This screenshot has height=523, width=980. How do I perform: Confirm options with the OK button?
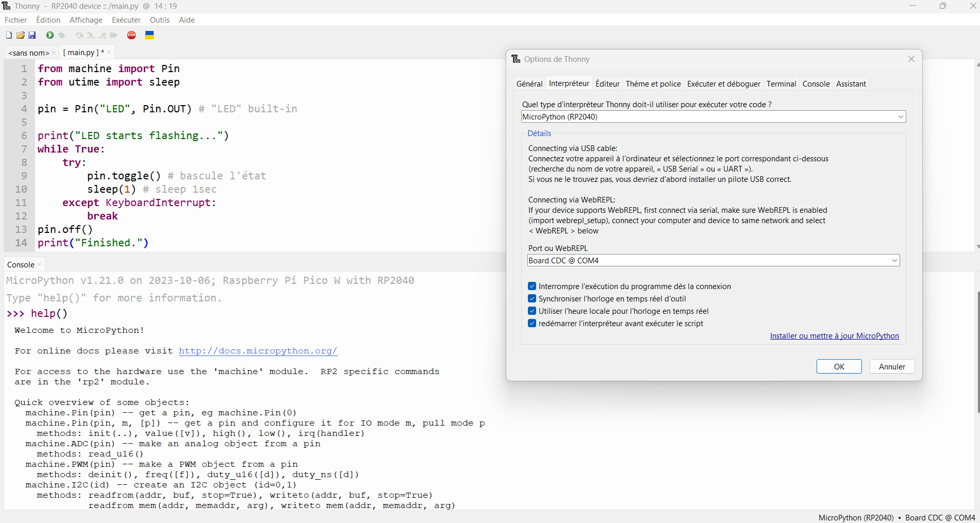(839, 366)
